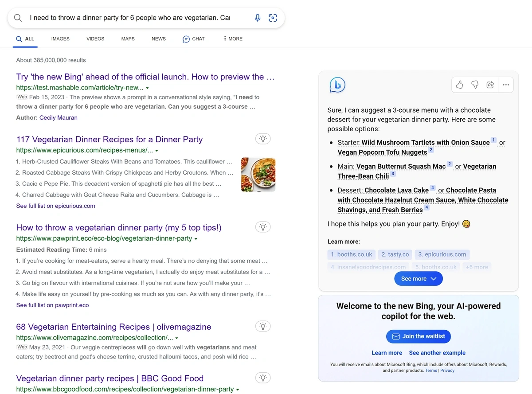Expand chat answer with See more
The height and width of the screenshot is (394, 532).
pos(418,279)
